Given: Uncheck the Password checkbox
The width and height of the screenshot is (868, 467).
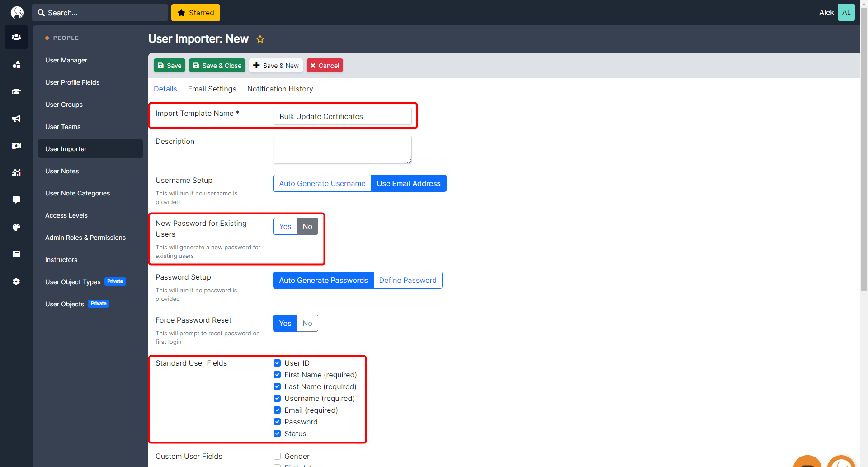Looking at the screenshot, I should point(277,422).
